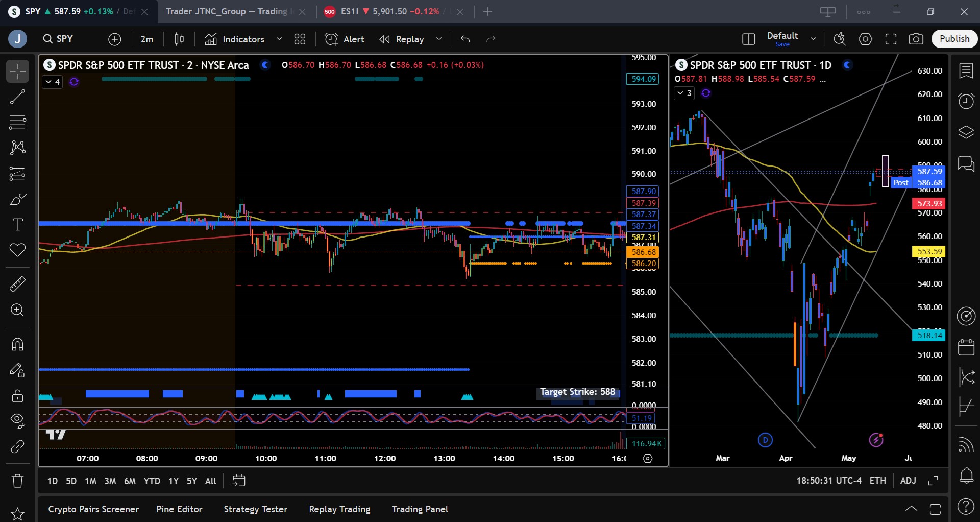The width and height of the screenshot is (980, 522).
Task: Toggle hide all drawings eye icon
Action: coord(17,420)
